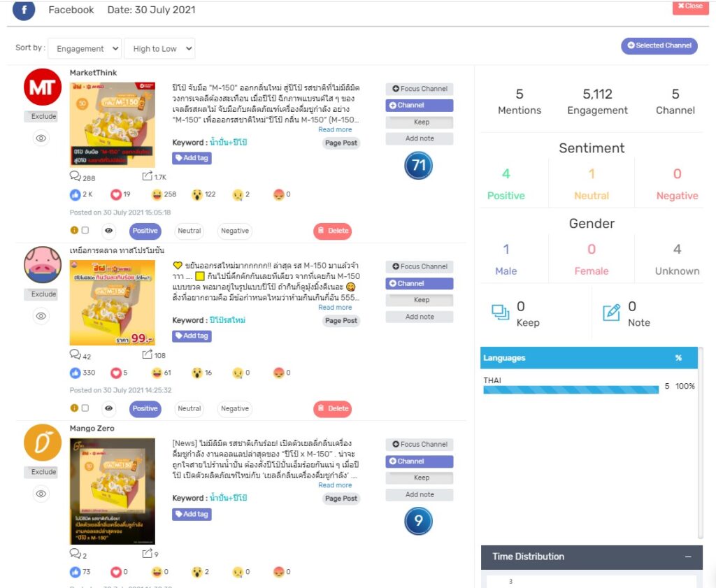The width and height of the screenshot is (716, 588).
Task: Click Selected Channel button
Action: click(659, 45)
